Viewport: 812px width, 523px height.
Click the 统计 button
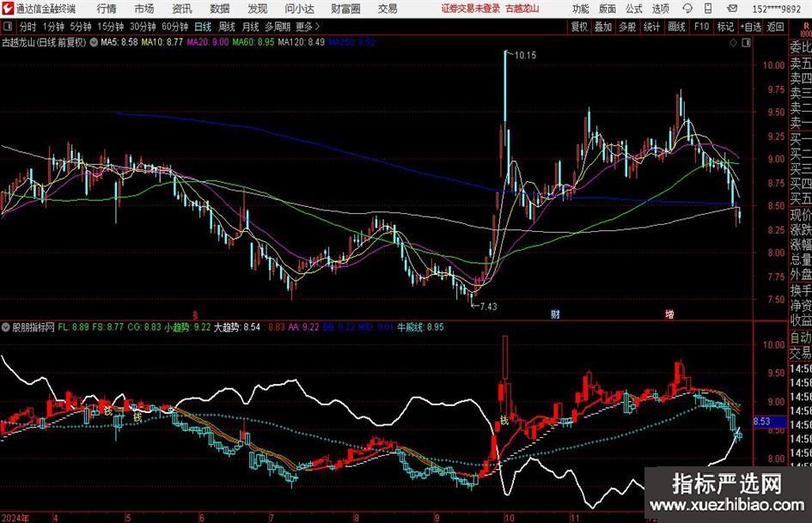pyautogui.click(x=651, y=27)
